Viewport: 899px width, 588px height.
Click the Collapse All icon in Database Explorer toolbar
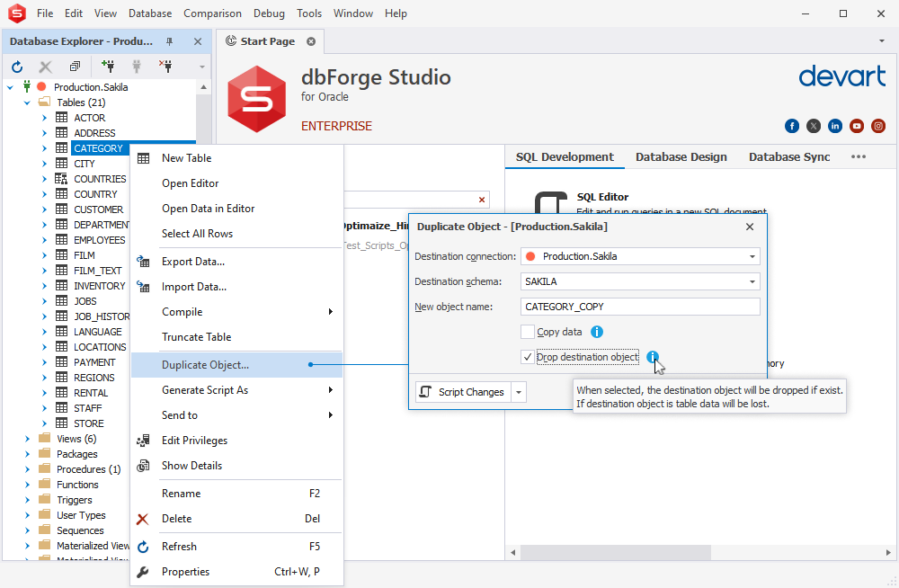[x=75, y=67]
